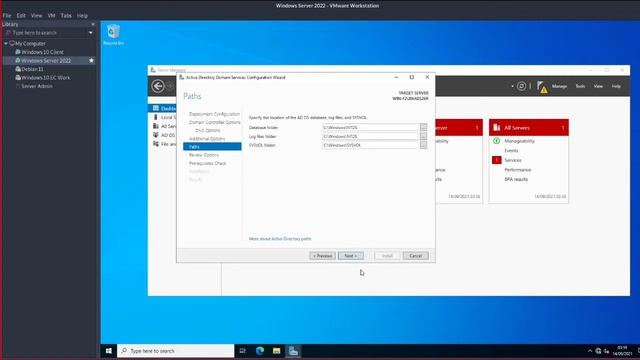Show hidden system tray icons
This screenshot has width=640, height=360.
click(590, 351)
